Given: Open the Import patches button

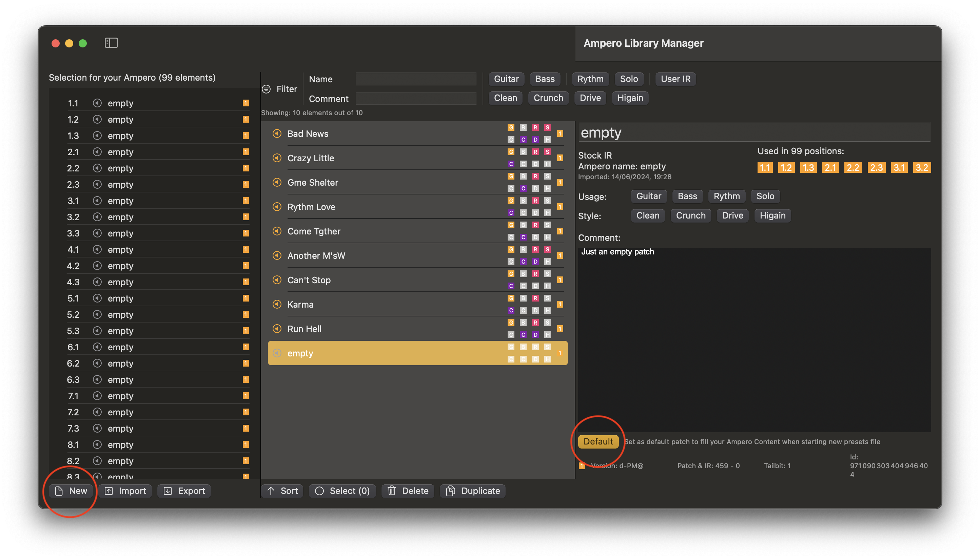Looking at the screenshot, I should 125,491.
